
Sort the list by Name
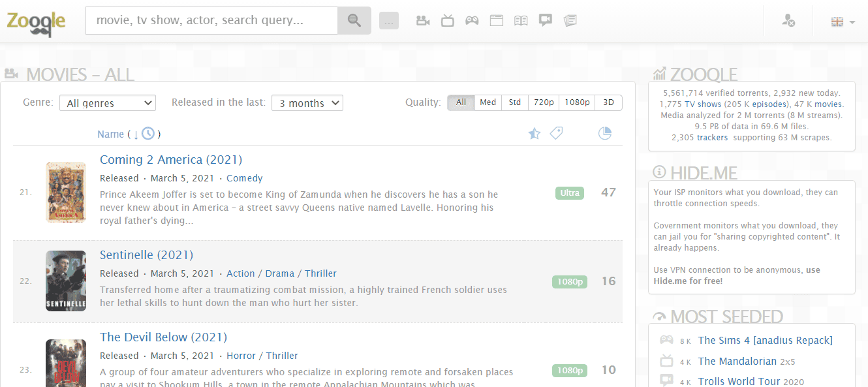[x=110, y=134]
